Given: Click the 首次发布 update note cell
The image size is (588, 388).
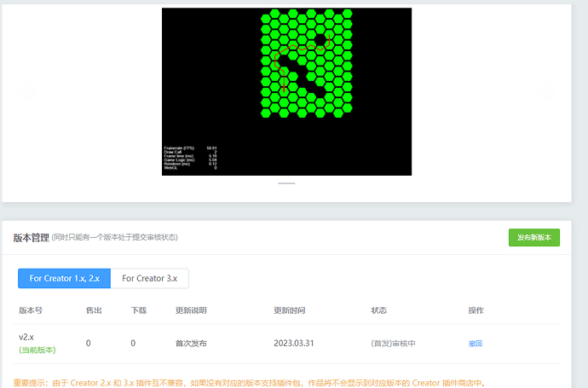Looking at the screenshot, I should pos(191,344).
